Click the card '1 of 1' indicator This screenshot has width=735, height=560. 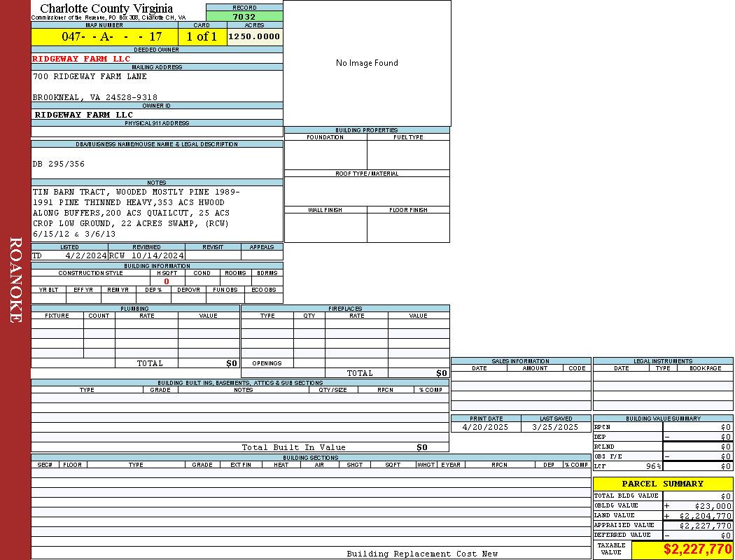pyautogui.click(x=202, y=36)
